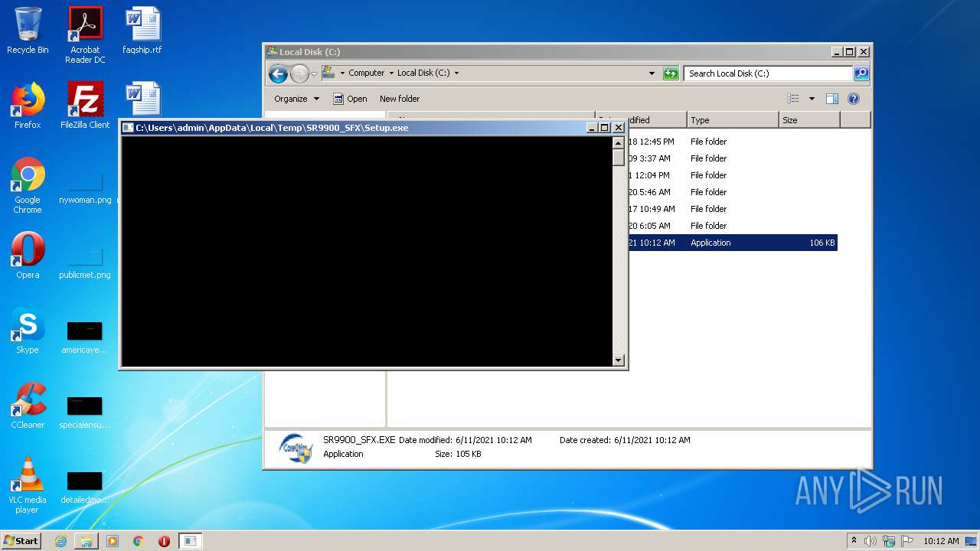Image resolution: width=980 pixels, height=551 pixels.
Task: Launch Google Chrome desktop shortcut
Action: click(x=28, y=186)
